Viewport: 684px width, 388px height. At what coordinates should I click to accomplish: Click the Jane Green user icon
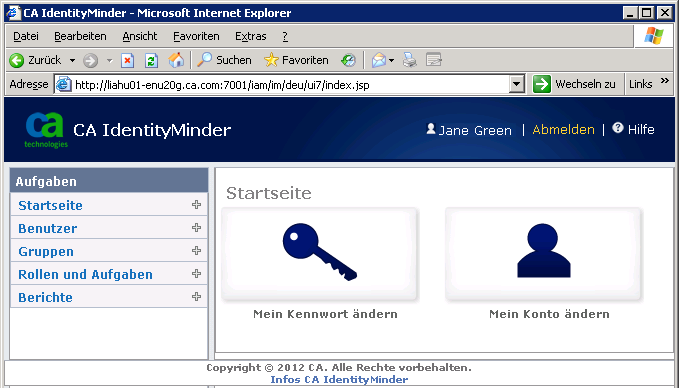coord(431,129)
